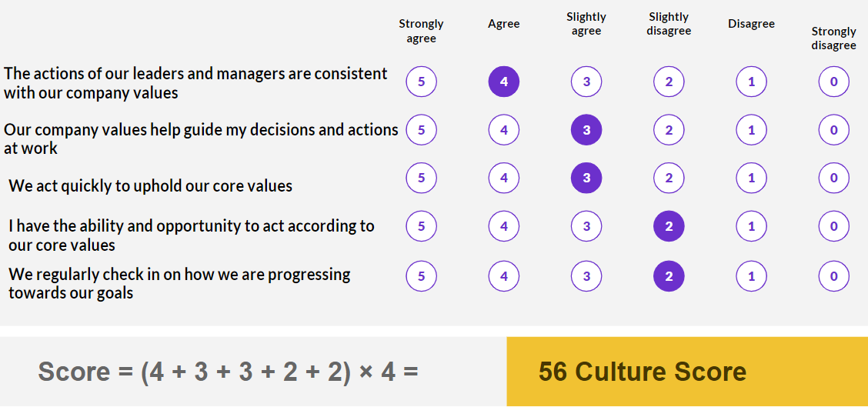Click the Score formula text

point(228,372)
